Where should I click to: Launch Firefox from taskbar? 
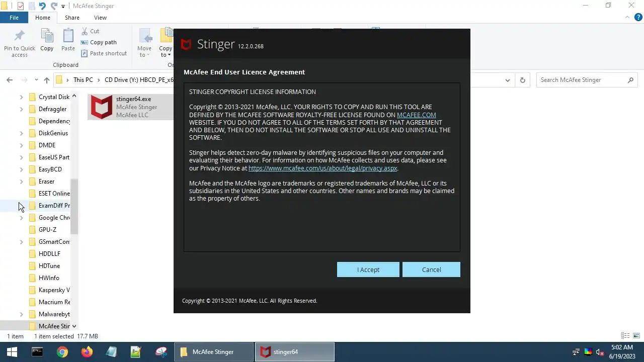87,352
